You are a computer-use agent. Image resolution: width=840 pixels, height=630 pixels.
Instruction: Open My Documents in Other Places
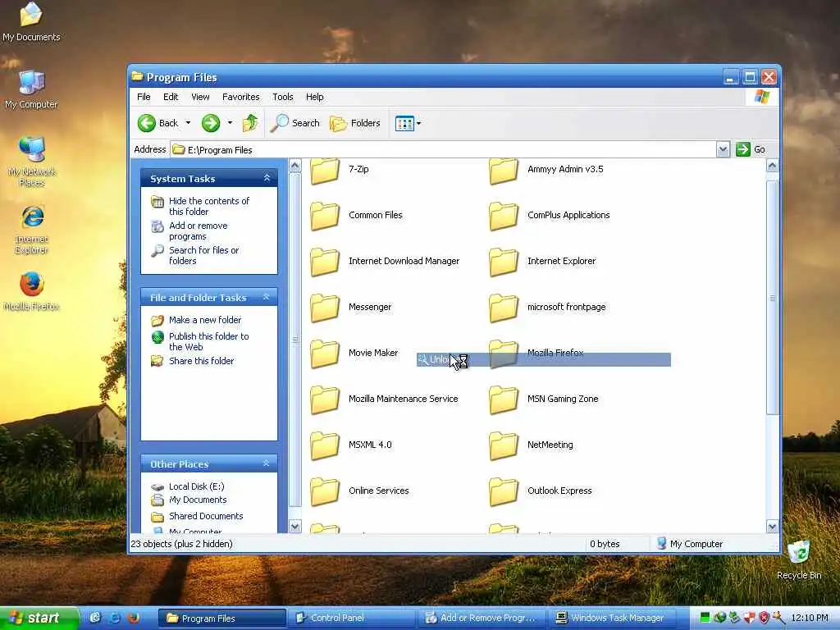[x=198, y=500]
